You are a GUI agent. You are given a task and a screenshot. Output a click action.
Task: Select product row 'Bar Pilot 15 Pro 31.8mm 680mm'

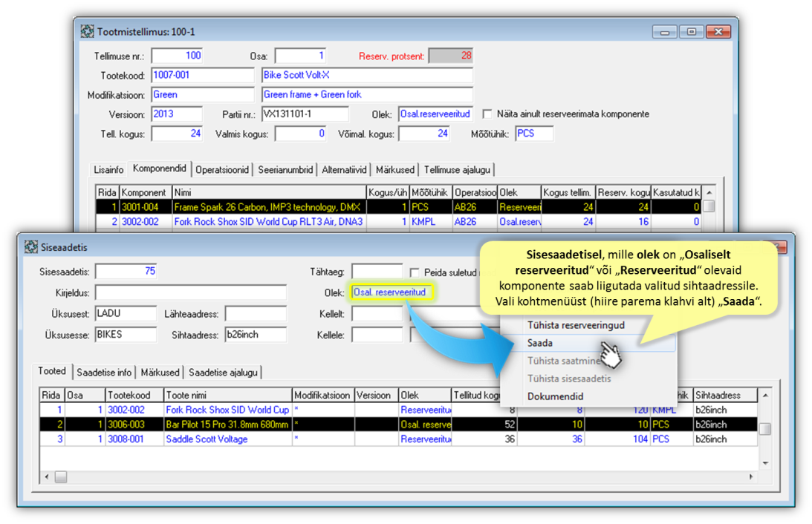(399, 424)
